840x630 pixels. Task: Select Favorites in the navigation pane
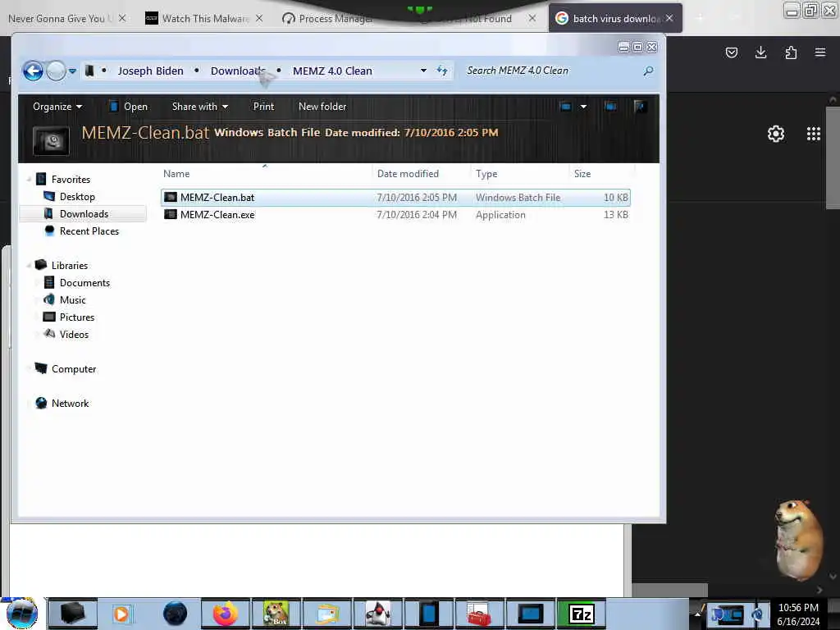click(x=71, y=180)
